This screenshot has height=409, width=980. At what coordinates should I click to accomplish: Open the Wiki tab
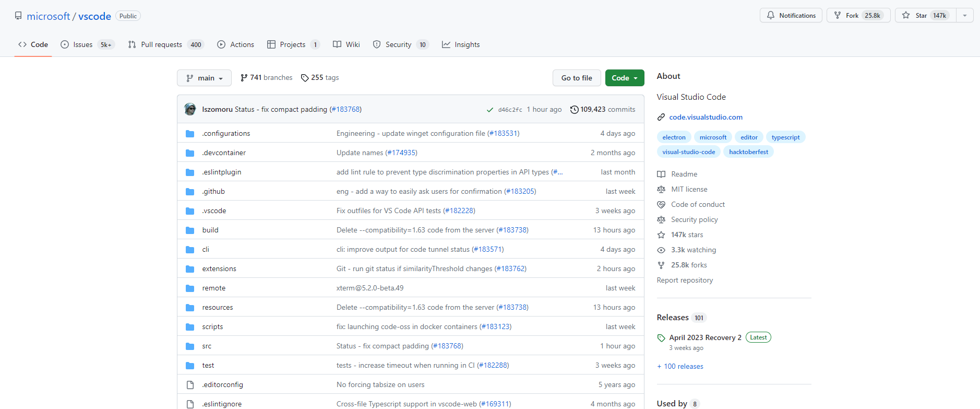[x=346, y=44]
